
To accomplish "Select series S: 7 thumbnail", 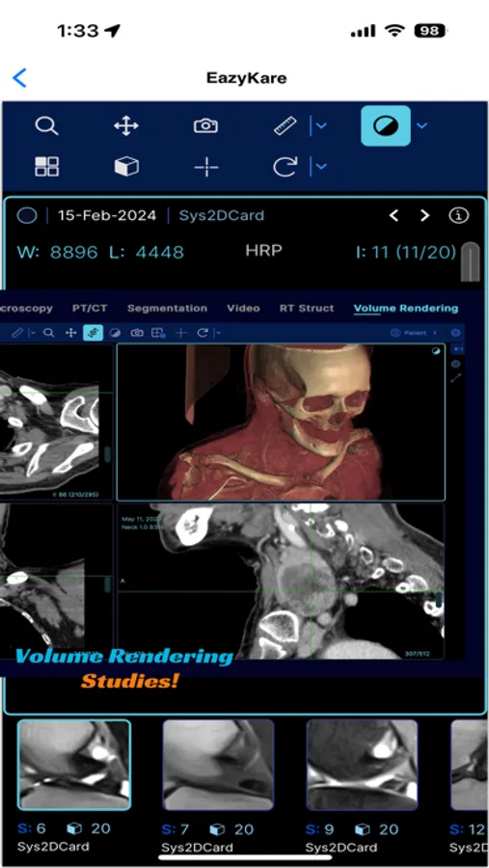I will click(218, 765).
